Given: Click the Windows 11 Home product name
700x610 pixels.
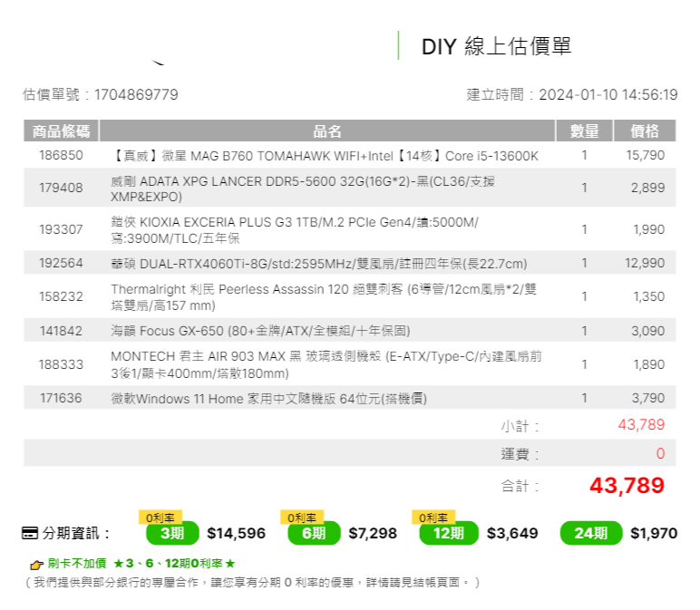Looking at the screenshot, I should (268, 399).
